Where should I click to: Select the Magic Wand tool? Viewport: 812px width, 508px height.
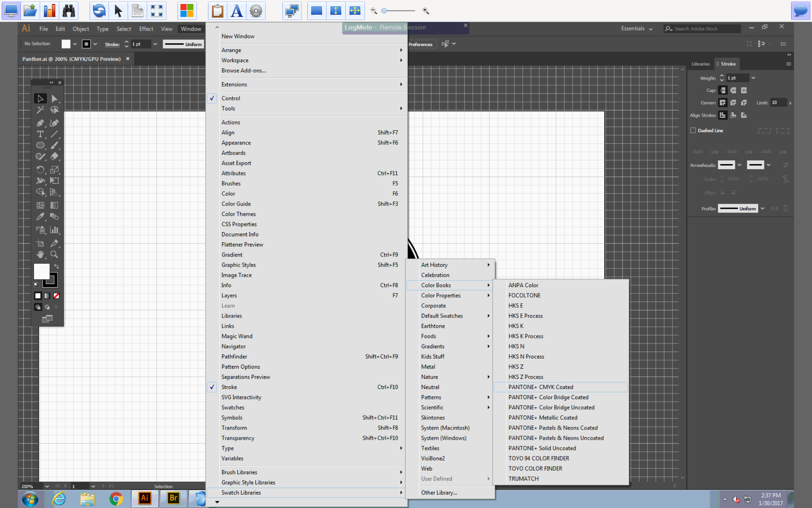[40, 110]
